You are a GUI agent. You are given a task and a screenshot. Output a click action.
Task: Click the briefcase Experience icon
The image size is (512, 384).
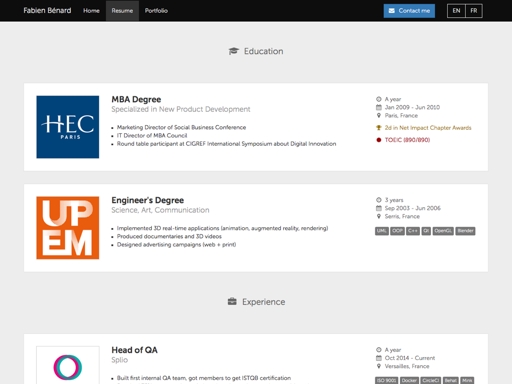pos(232,302)
